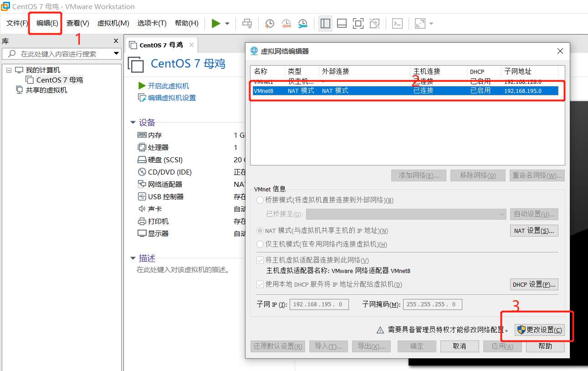Open the 选项卡(T) menu
Viewport: 588px width, 371px height.
(152, 23)
